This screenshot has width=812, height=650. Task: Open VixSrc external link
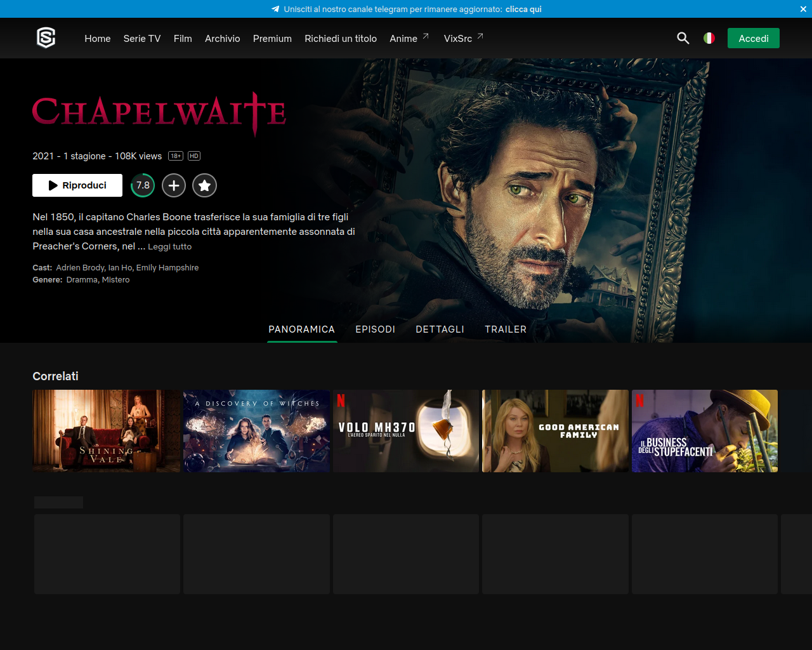tap(464, 39)
